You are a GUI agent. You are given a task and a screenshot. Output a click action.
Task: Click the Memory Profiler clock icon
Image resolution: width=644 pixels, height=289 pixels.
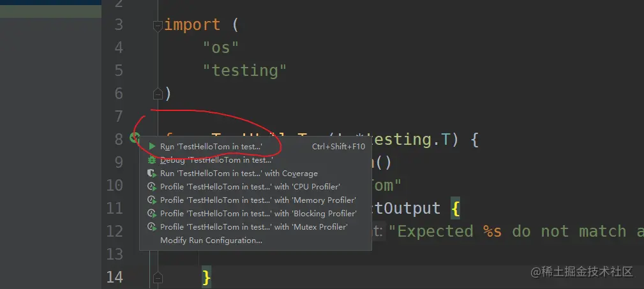tap(152, 200)
